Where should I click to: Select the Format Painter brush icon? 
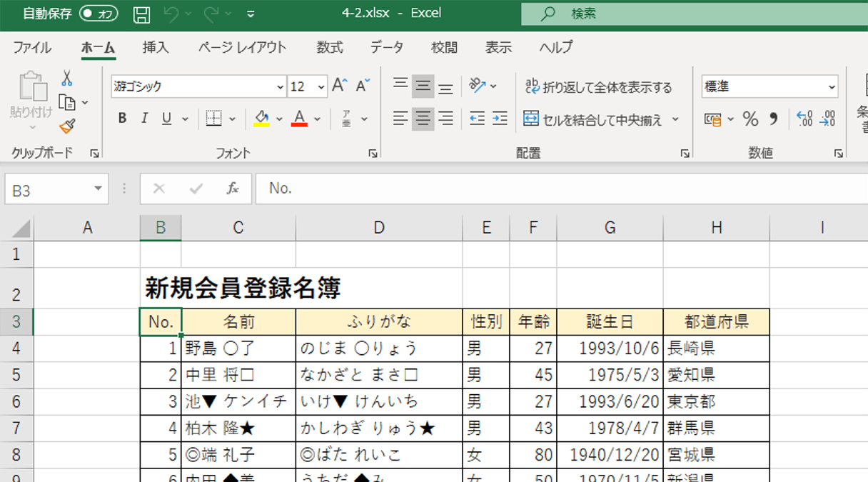click(x=67, y=126)
